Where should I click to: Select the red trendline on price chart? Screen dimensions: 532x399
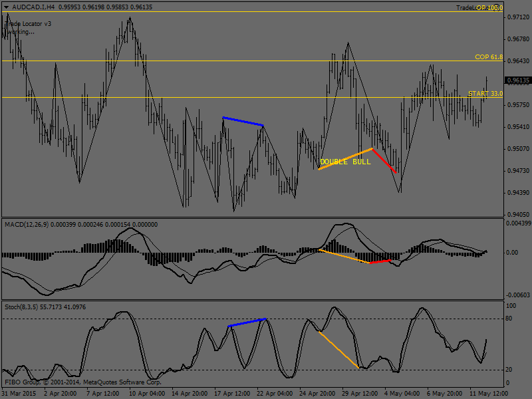coord(384,161)
